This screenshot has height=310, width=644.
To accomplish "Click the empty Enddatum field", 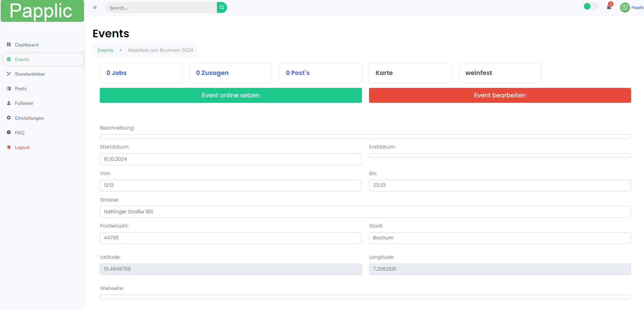I will 500,155.
